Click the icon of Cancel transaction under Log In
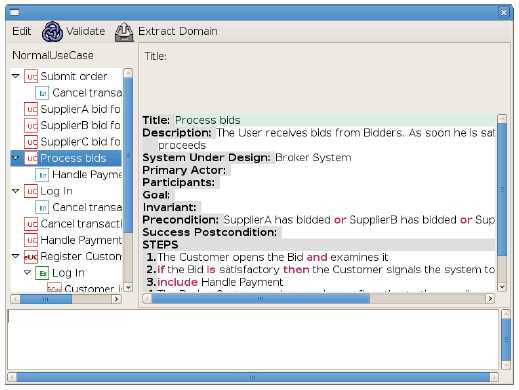Image resolution: width=519 pixels, height=390 pixels. (x=42, y=207)
